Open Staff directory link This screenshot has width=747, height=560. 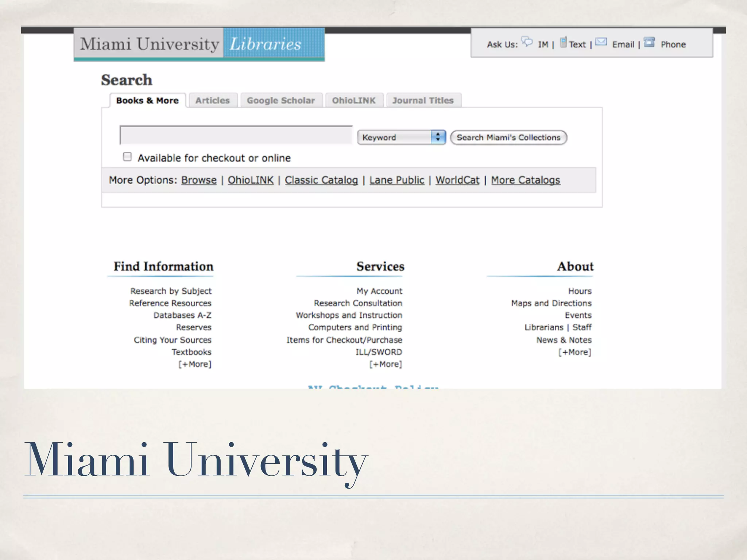(x=582, y=327)
